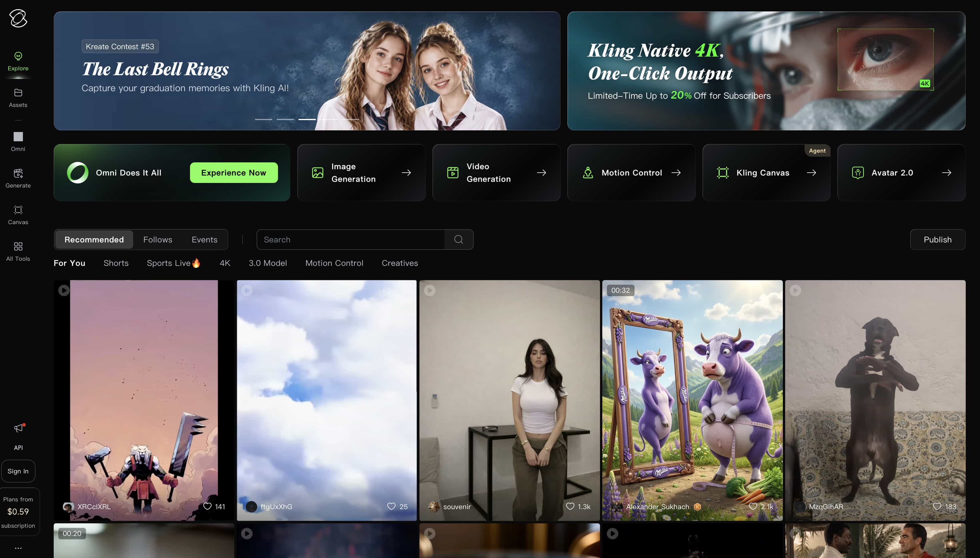
Task: Click the Image Generation picture icon
Action: pos(317,173)
